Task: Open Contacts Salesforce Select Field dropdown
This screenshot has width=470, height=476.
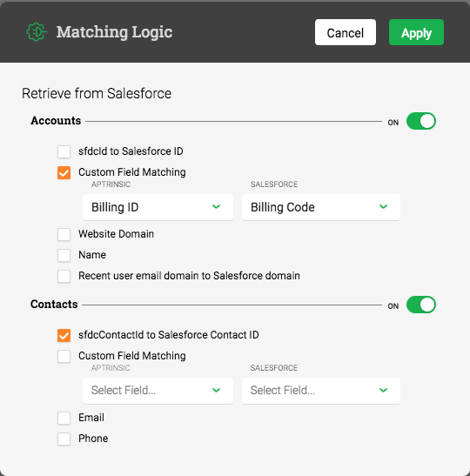Action: click(x=321, y=391)
